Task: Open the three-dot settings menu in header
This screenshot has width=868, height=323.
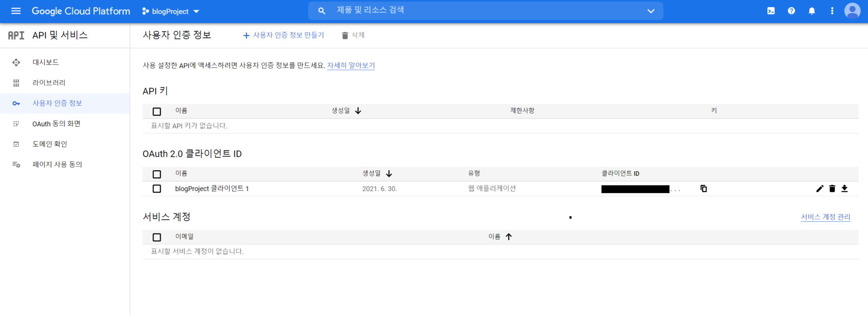Action: [832, 11]
